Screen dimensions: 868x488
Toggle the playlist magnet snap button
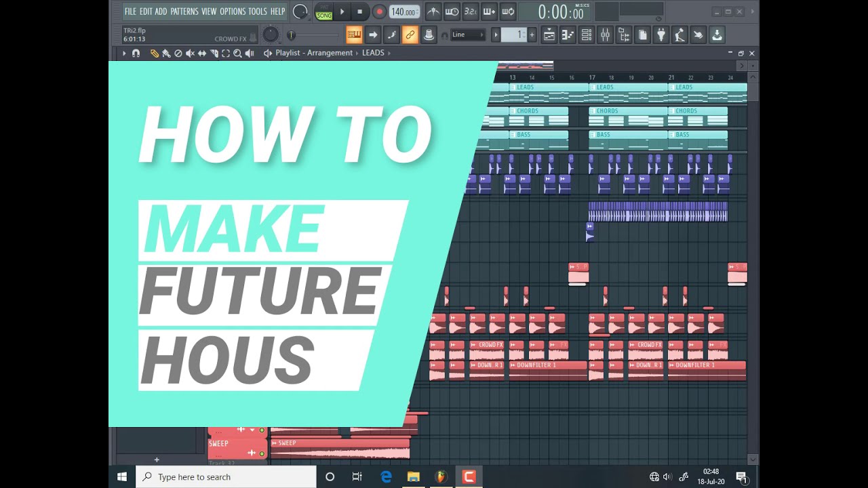(136, 53)
